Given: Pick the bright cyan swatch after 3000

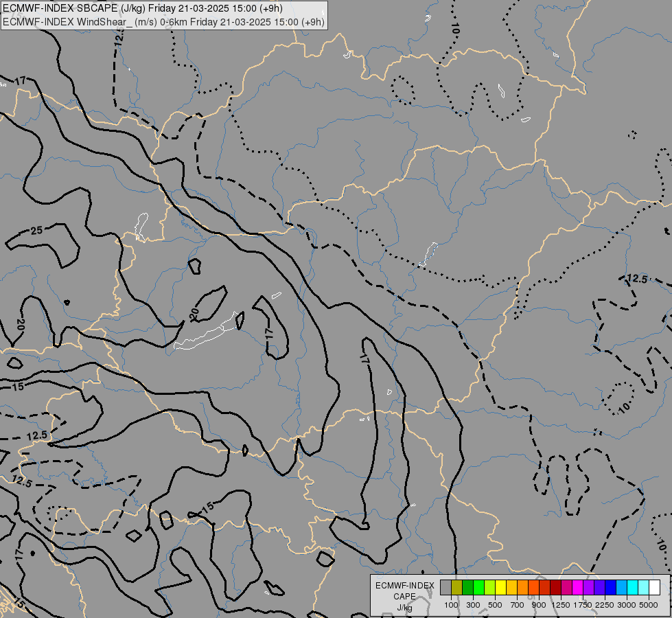Looking at the screenshot, I should click(x=633, y=587).
